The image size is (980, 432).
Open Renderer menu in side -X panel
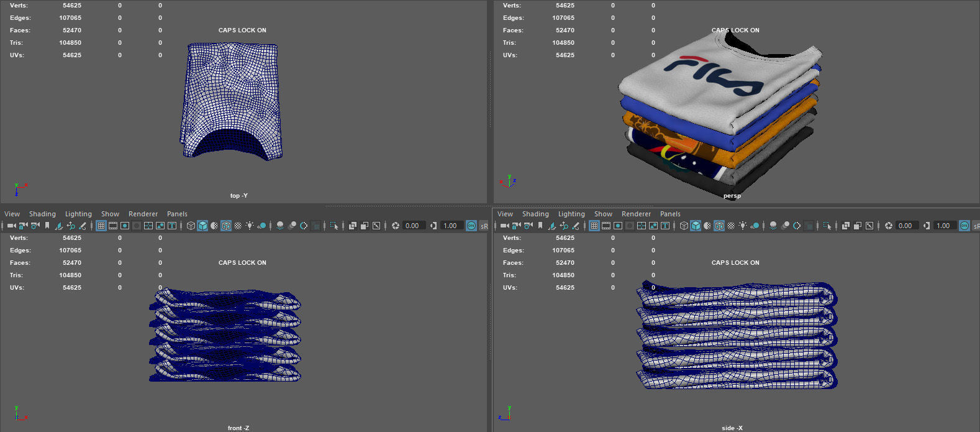click(x=636, y=214)
